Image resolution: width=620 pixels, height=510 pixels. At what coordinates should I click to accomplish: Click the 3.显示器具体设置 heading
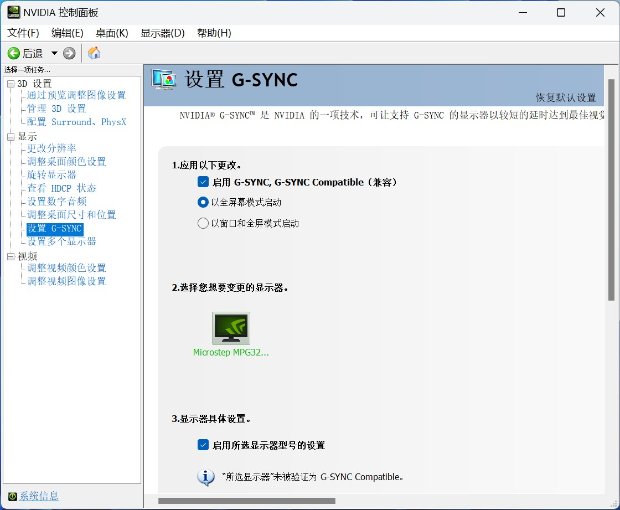click(x=211, y=419)
